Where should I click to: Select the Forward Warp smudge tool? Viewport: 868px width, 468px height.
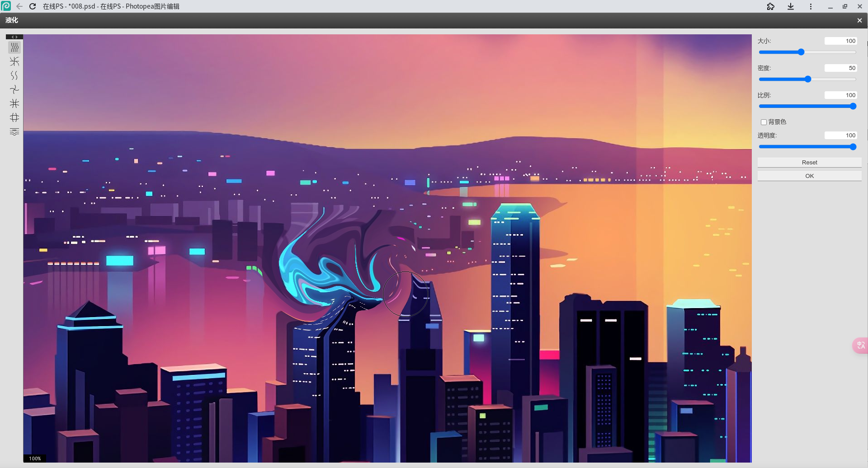(x=14, y=47)
